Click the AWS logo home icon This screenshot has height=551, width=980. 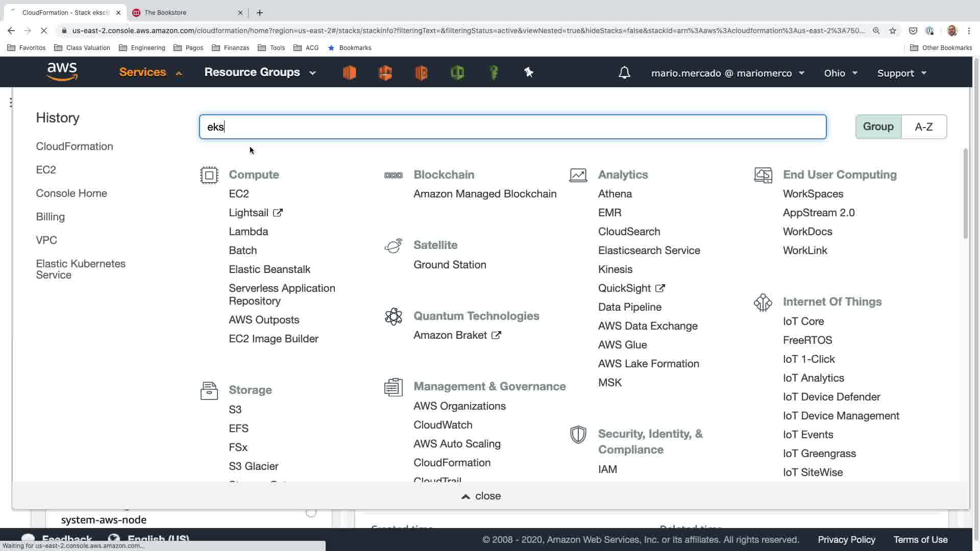62,72
